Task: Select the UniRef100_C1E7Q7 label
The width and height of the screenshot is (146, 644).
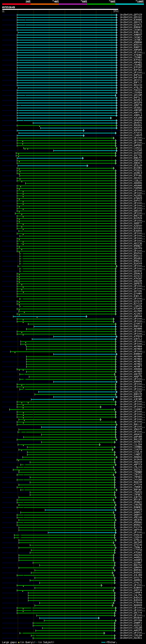Action: pos(131,392)
